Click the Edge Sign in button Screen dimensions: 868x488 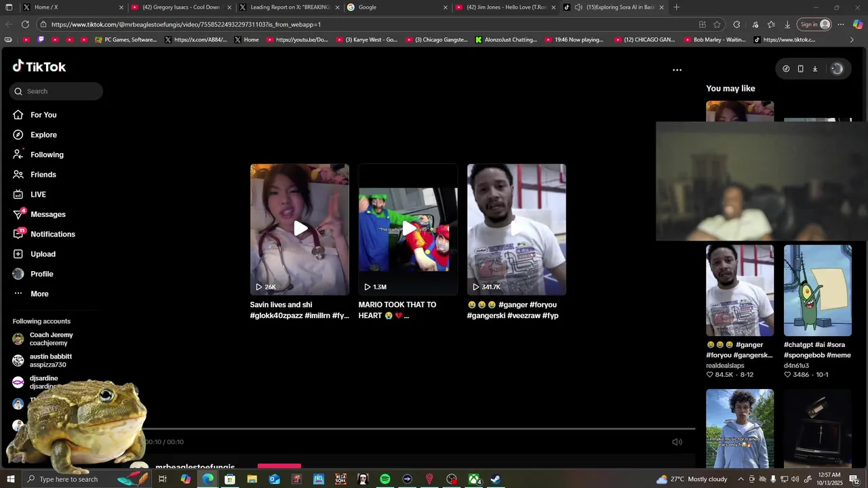pyautogui.click(x=815, y=24)
